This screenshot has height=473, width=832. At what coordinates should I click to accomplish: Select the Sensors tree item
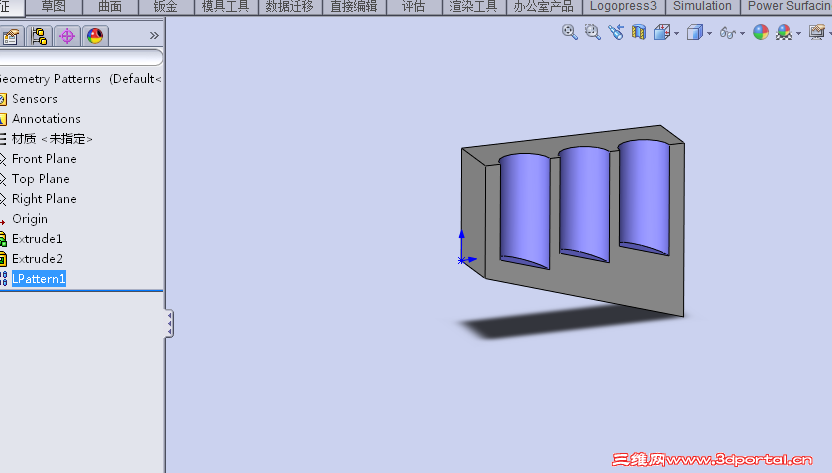pos(34,99)
